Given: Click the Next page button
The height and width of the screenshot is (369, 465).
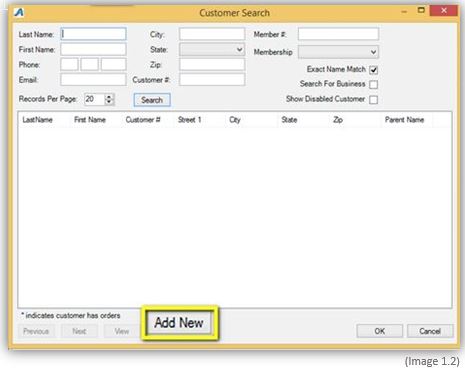Looking at the screenshot, I should tap(79, 331).
